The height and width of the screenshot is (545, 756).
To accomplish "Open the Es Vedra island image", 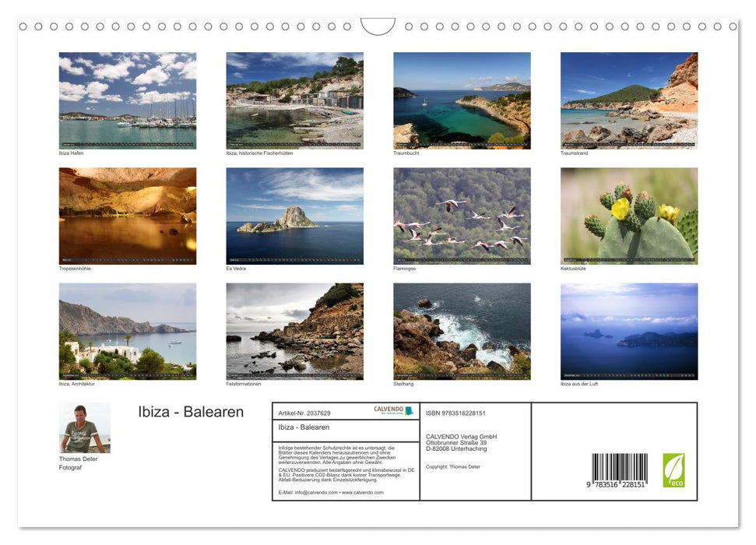I will 295,216.
